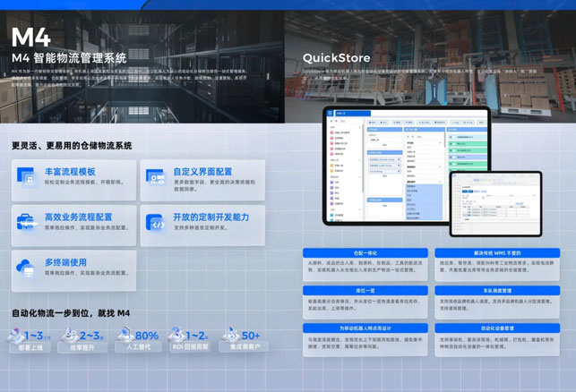Image resolution: width=576 pixels, height=392 pixels.
Task: Select the 高效业务流程配置 toolbox icon
Action: tap(27, 223)
